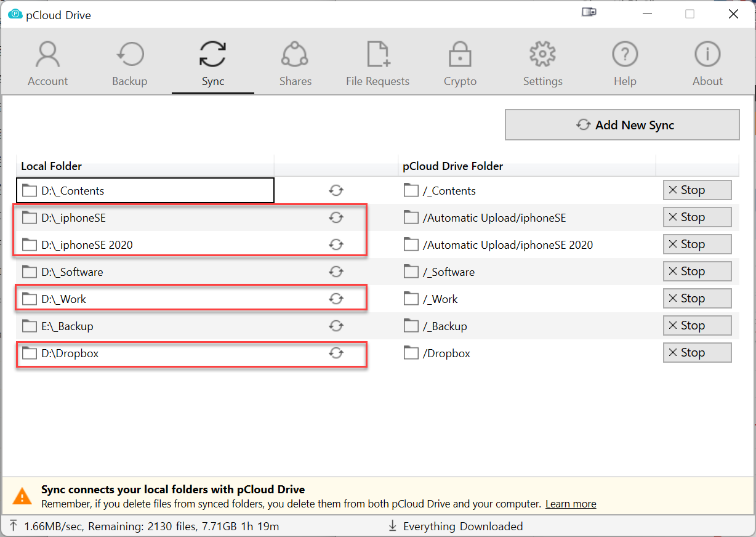Go to File Requests tab

pyautogui.click(x=377, y=63)
